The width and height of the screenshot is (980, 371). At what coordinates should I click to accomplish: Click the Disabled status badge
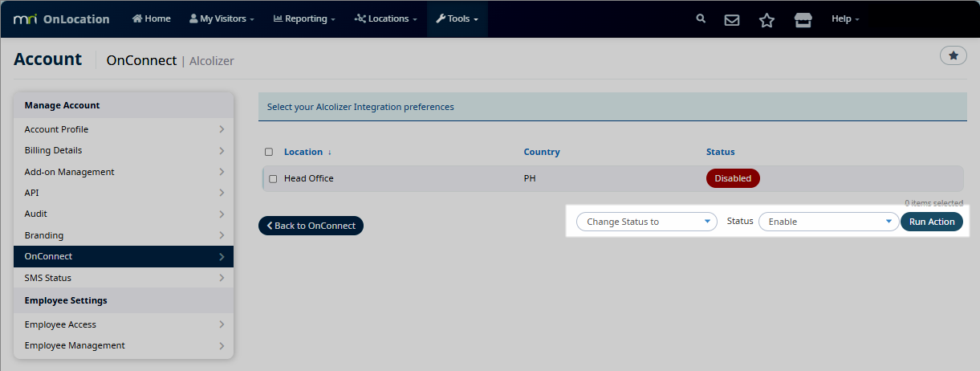click(732, 178)
